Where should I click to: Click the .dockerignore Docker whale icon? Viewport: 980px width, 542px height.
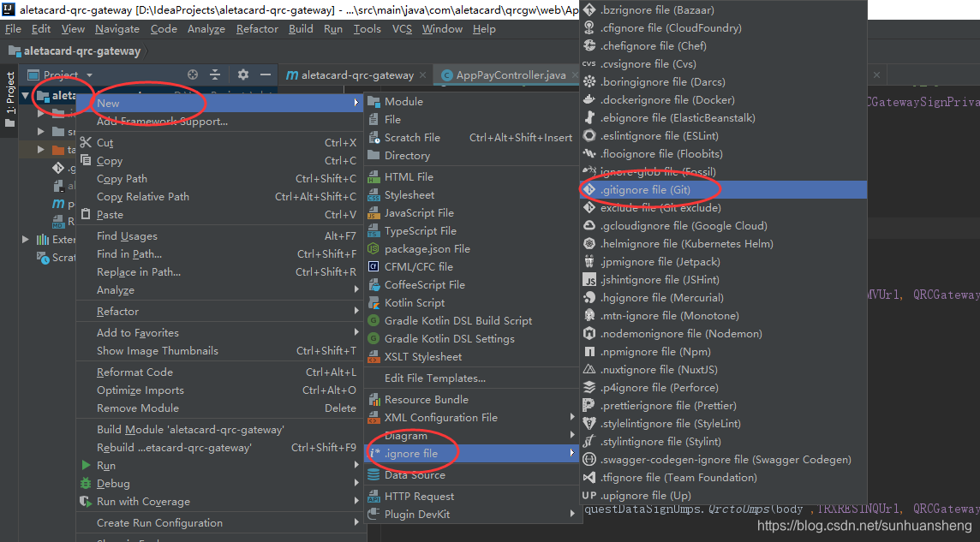[x=589, y=100]
